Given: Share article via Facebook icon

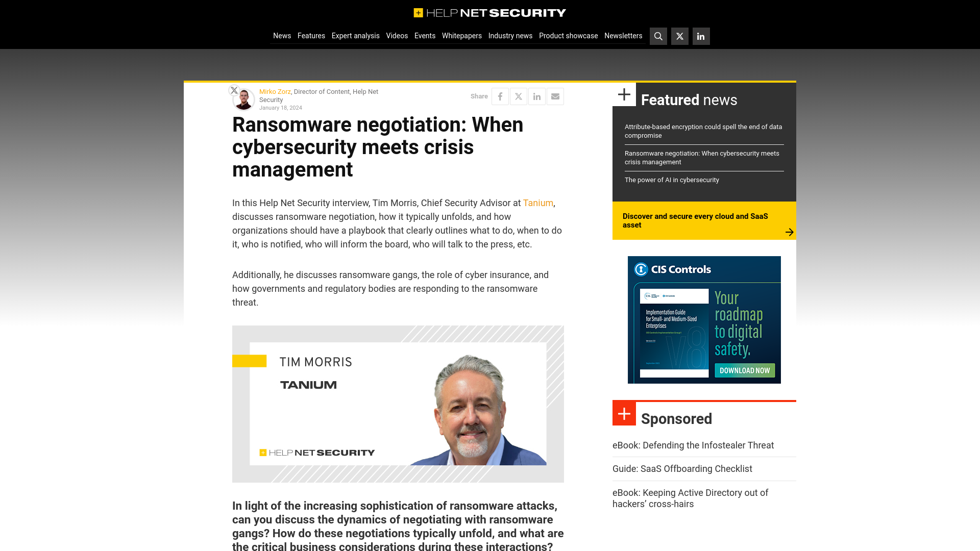Looking at the screenshot, I should 500,96.
